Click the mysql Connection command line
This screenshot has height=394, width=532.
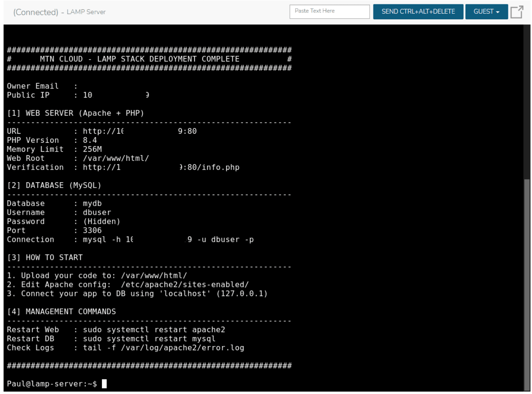(x=130, y=239)
